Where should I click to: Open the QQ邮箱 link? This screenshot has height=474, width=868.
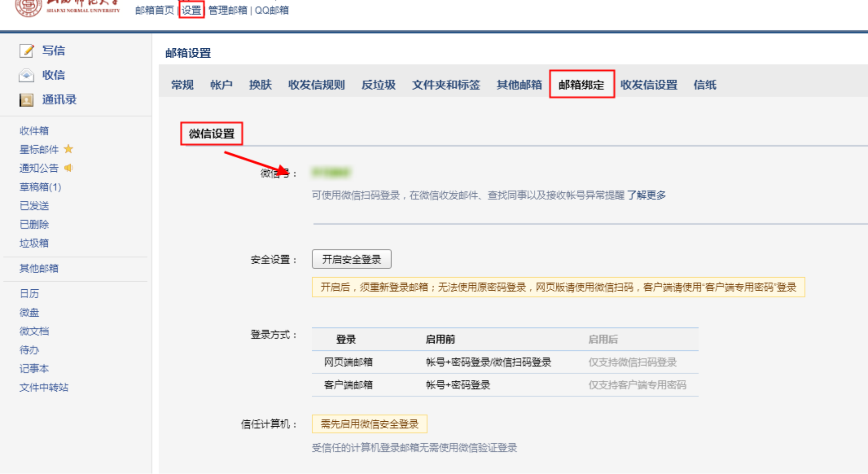pos(271,10)
